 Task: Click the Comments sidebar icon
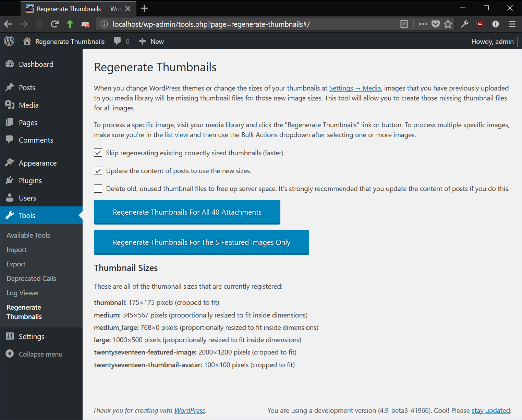pos(10,140)
